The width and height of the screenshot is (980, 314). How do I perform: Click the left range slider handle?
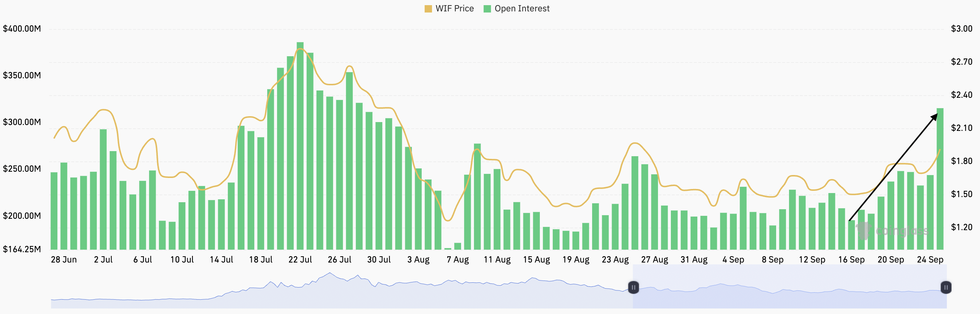pos(633,288)
